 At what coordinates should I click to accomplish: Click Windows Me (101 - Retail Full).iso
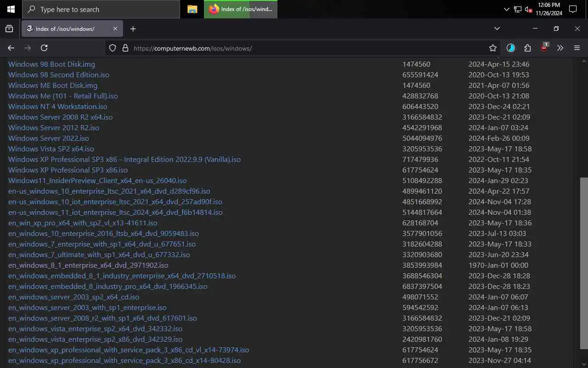pos(63,96)
